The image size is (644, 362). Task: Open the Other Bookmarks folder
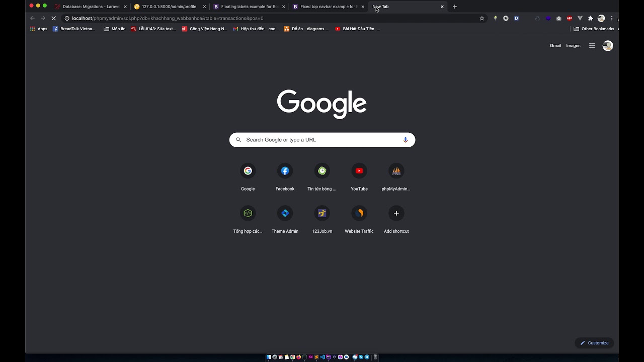click(x=594, y=29)
